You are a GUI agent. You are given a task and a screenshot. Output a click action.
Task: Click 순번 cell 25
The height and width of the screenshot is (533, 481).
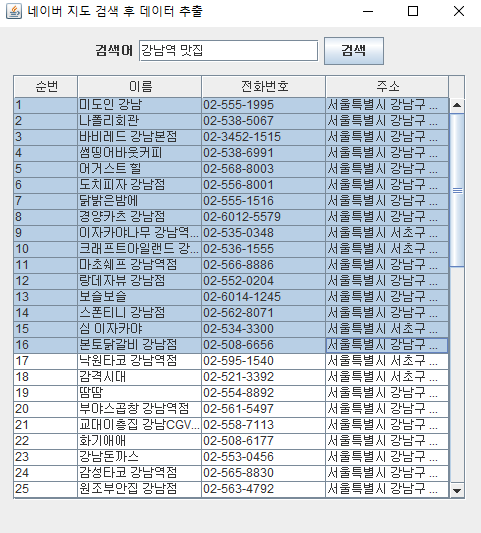(x=46, y=488)
